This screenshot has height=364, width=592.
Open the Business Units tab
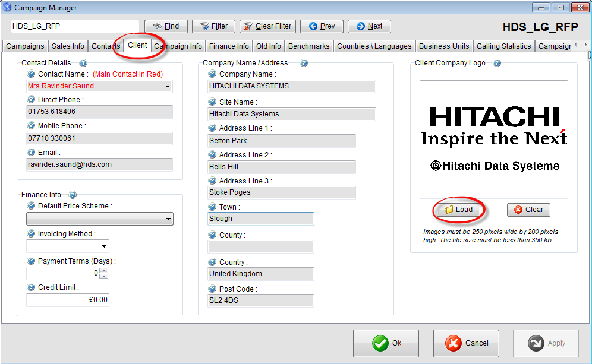[444, 46]
